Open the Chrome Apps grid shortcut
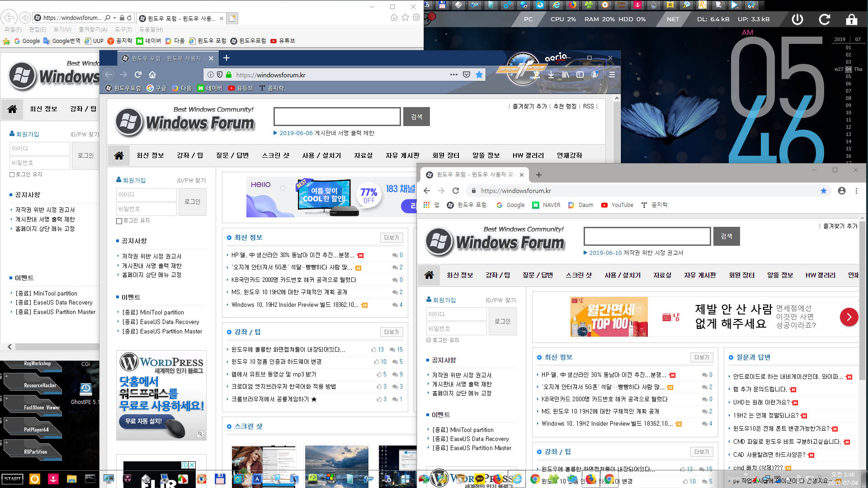 426,205
